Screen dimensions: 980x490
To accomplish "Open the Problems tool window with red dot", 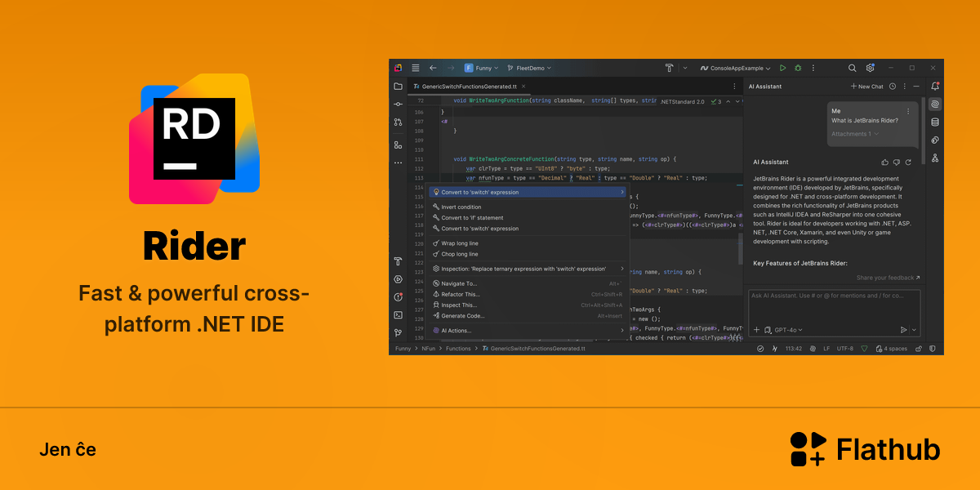I will (398, 297).
